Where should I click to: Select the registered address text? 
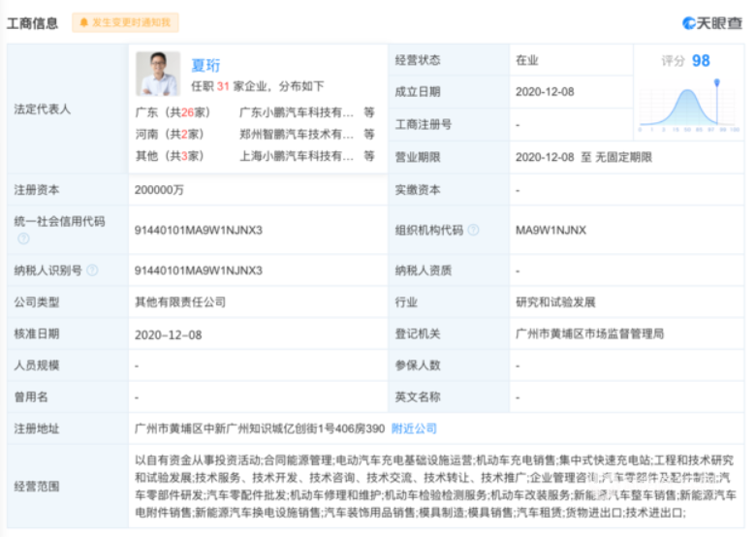pos(260,428)
